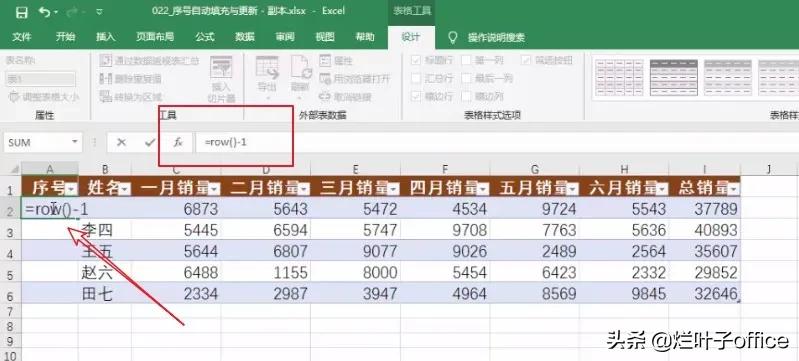
Task: Click 删除重复值 remove duplicates icon
Action: click(x=105, y=79)
